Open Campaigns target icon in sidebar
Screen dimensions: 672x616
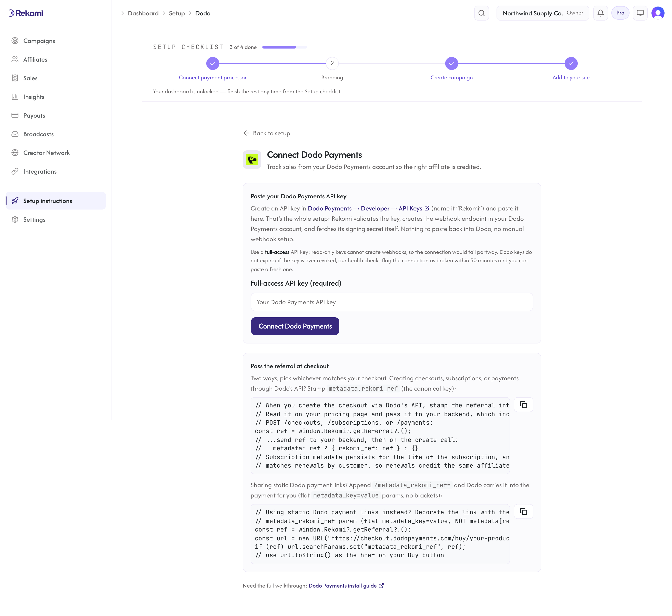point(15,41)
